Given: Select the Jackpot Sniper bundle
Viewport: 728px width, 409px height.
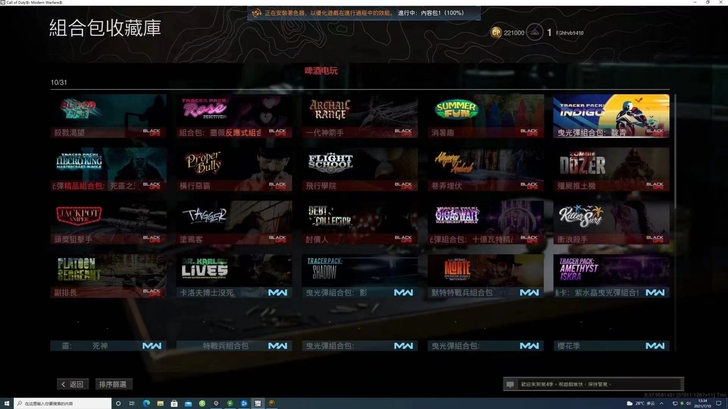Looking at the screenshot, I should click(x=109, y=223).
